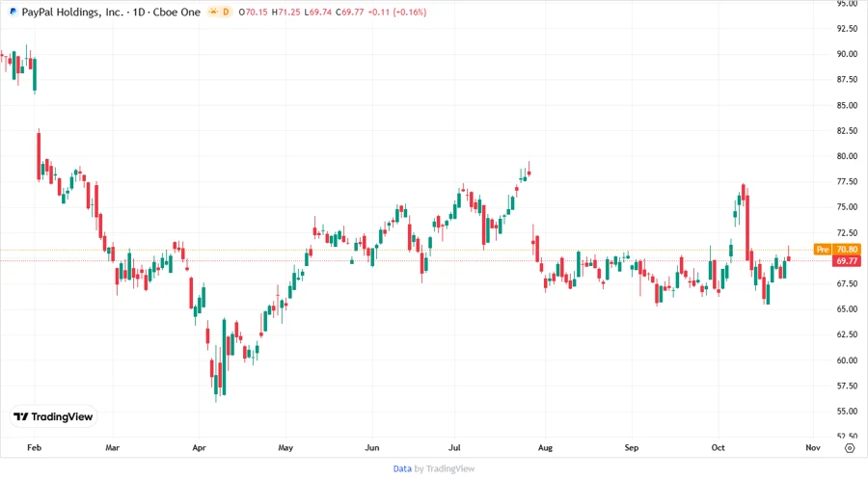
Task: Click the pre-market sun status icon
Action: [213, 12]
